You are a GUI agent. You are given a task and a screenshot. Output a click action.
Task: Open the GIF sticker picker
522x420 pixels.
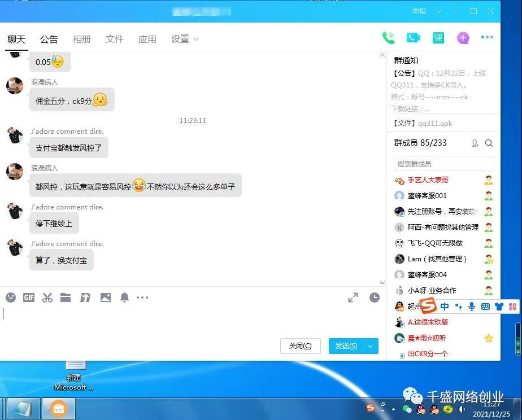coord(29,297)
